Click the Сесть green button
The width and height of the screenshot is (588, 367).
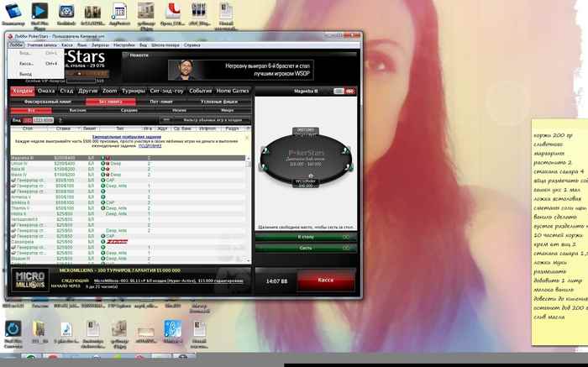[x=306, y=248]
